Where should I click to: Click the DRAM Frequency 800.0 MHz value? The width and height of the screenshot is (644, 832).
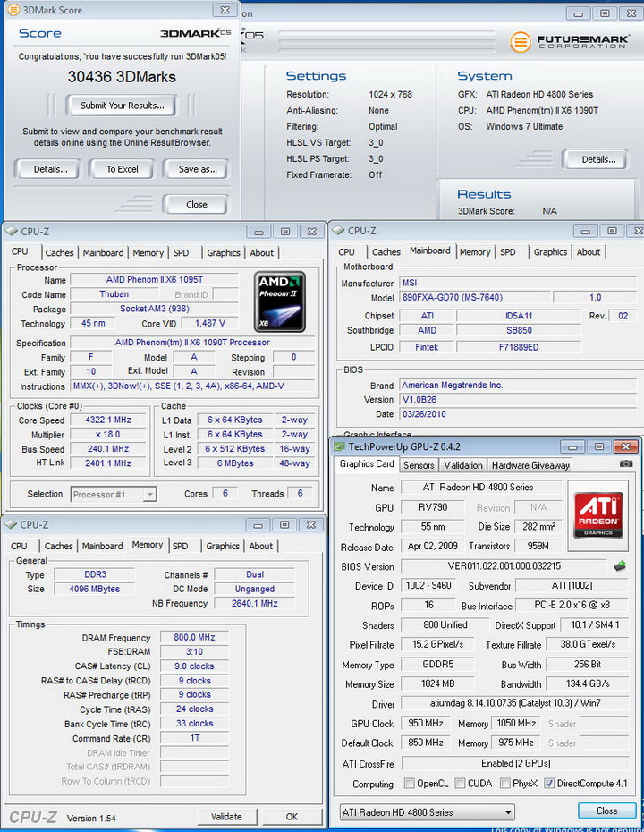(x=194, y=637)
